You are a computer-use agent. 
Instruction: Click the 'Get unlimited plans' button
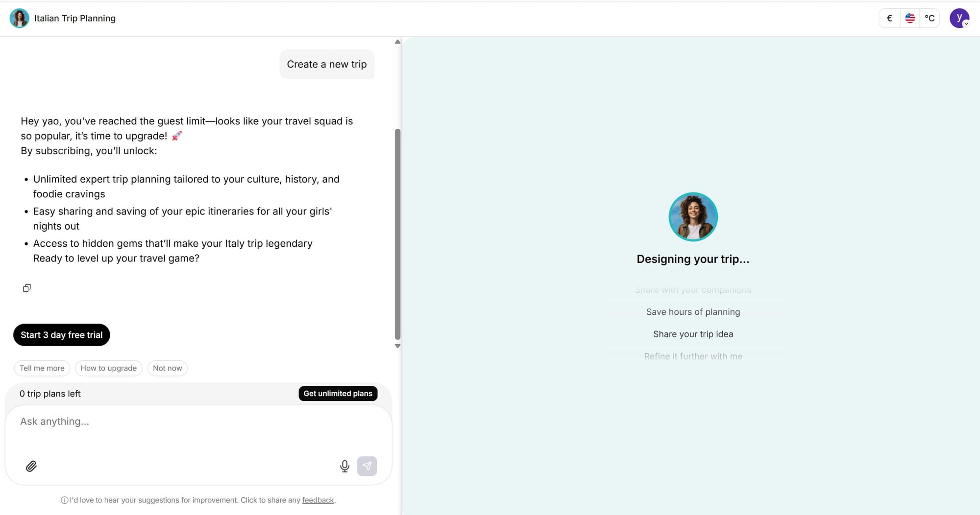point(338,394)
